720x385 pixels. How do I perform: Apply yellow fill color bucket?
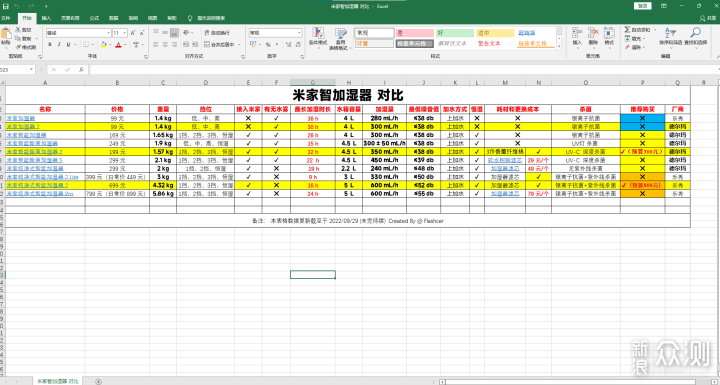[103, 45]
